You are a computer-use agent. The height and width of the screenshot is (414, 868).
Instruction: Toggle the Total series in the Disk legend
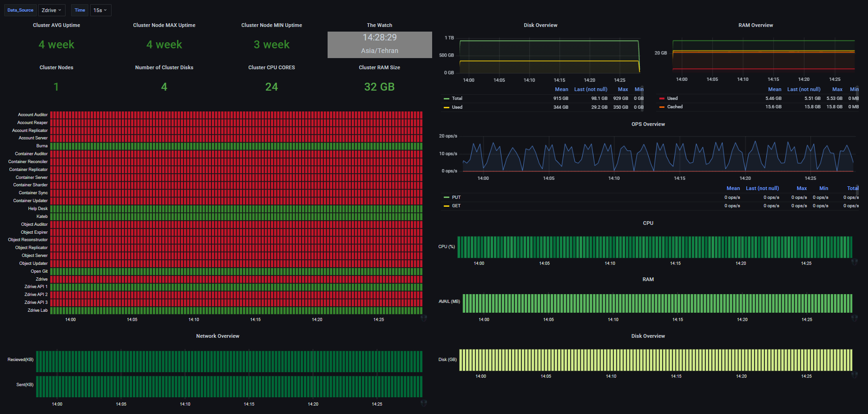457,99
